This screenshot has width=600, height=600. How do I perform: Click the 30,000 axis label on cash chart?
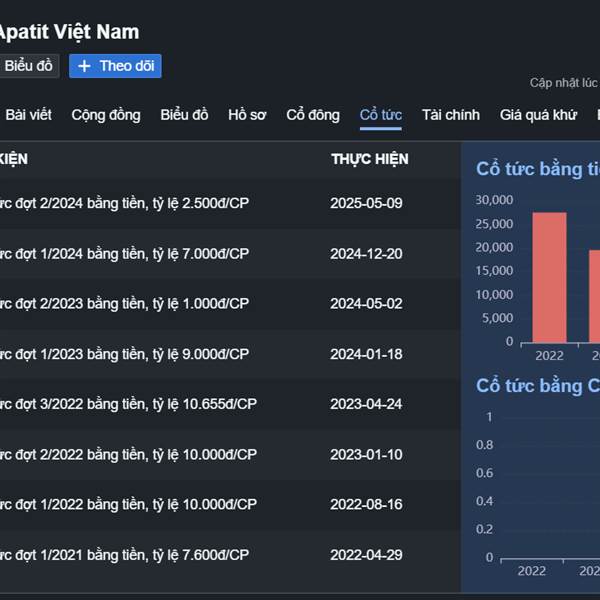pos(494,200)
